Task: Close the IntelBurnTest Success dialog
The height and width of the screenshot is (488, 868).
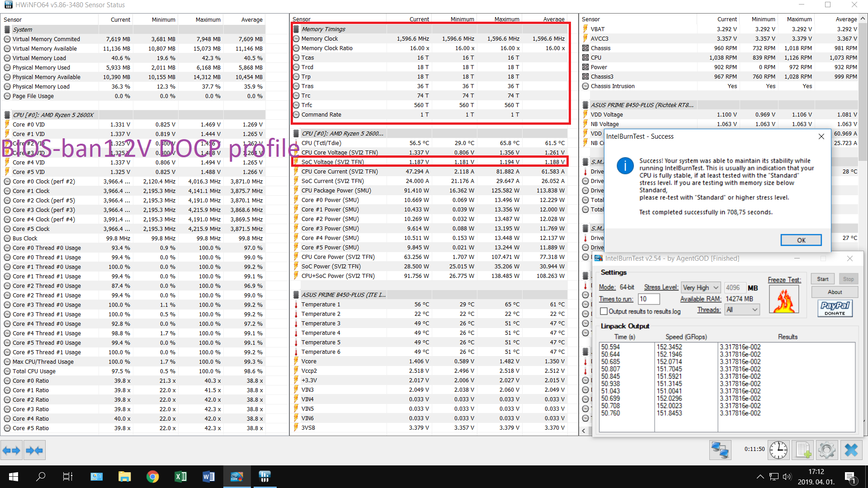Action: coord(821,136)
